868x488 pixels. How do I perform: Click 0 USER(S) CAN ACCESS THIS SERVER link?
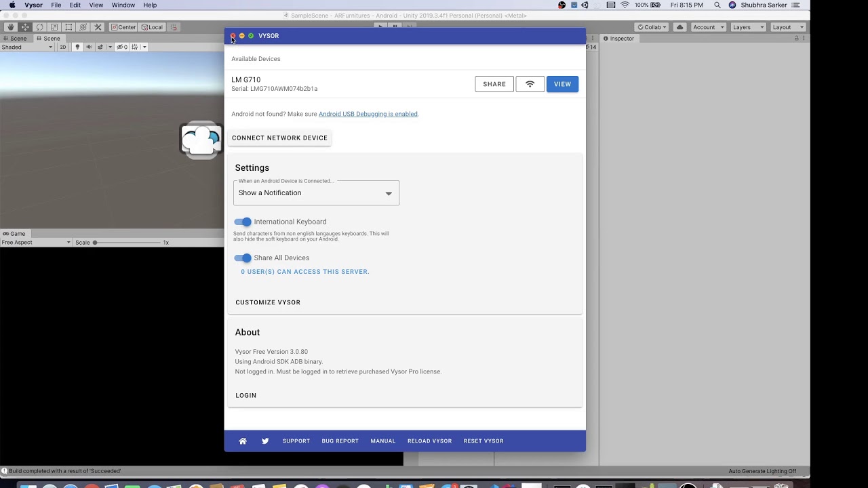click(x=305, y=272)
